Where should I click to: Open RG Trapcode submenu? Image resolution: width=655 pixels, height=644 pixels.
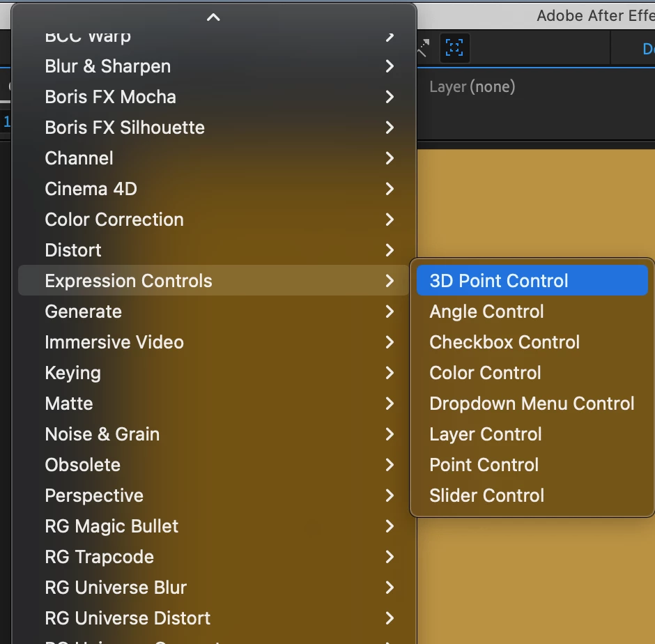click(x=213, y=557)
